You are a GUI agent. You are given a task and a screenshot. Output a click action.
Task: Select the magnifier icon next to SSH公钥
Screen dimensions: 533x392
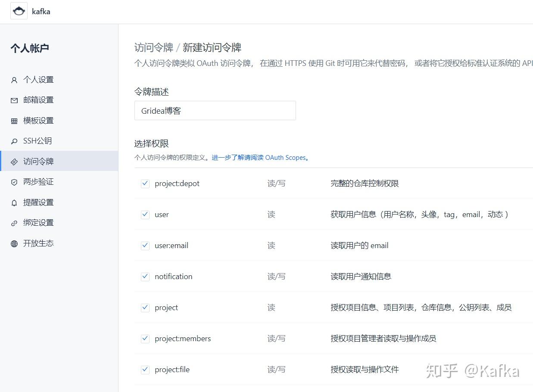tap(15, 141)
